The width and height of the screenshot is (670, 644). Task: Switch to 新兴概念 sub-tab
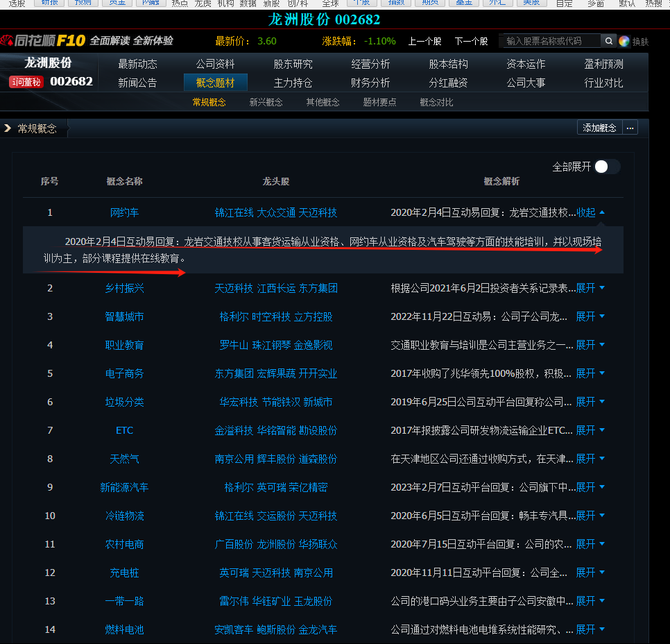(x=266, y=102)
